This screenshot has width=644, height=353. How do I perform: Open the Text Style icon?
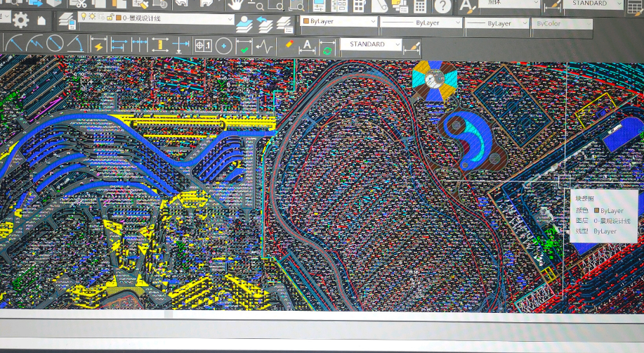pyautogui.click(x=467, y=6)
